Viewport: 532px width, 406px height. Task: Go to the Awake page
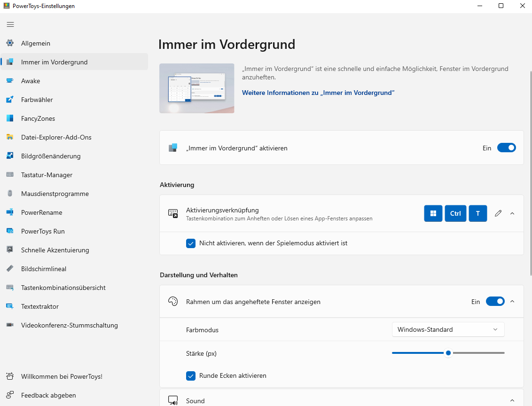[74, 81]
